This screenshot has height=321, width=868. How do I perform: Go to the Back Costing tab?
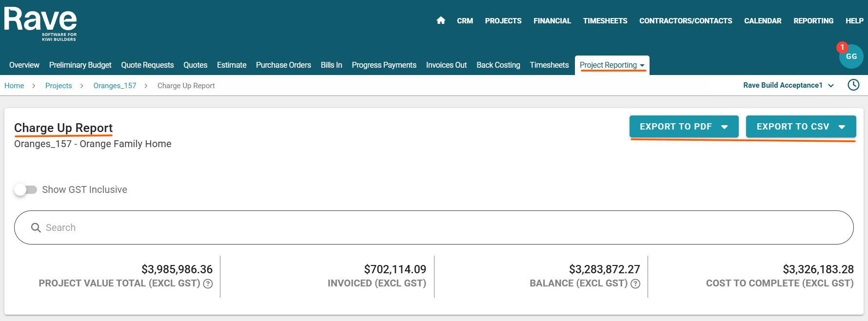coord(498,65)
